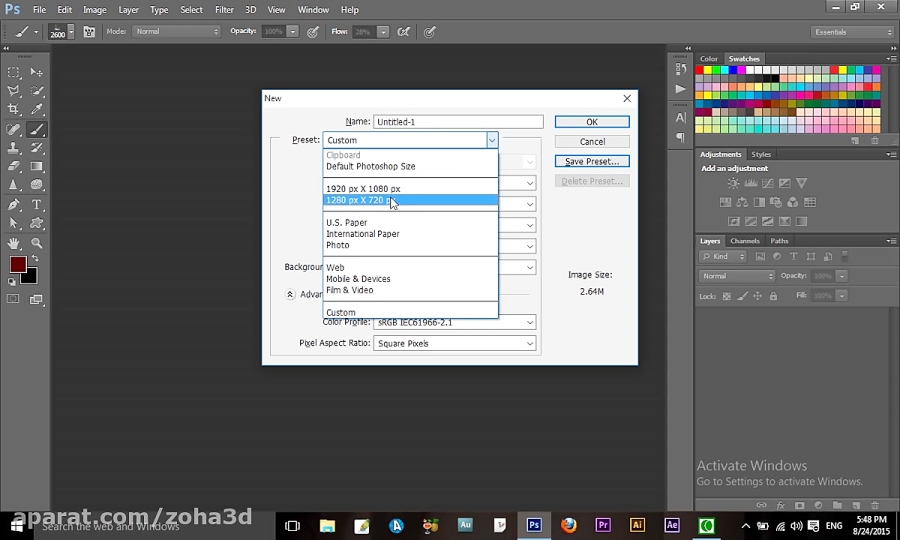Reset default foreground and background colors
Viewport: 900px width, 540px height.
click(12, 282)
